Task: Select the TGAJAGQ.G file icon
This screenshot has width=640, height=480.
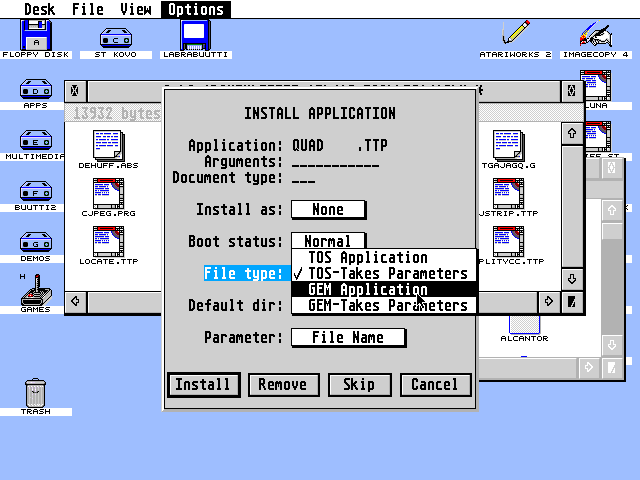Action: pos(508,145)
